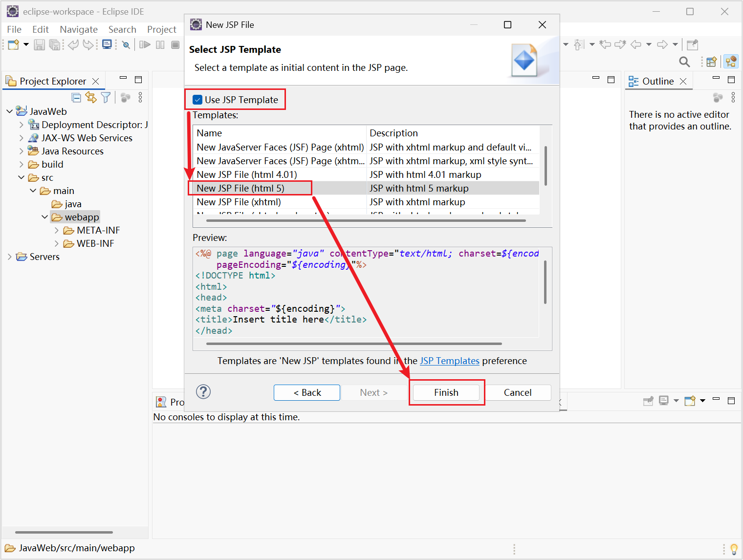Click the magnifier search icon in toolbar

(x=685, y=62)
